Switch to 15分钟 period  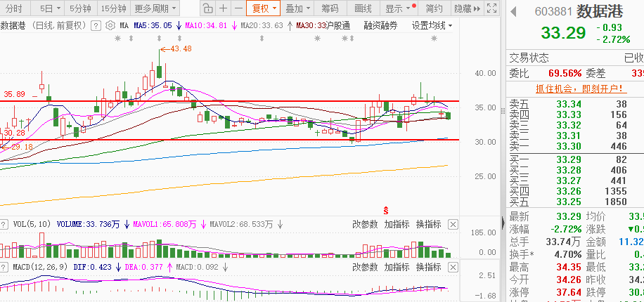tap(113, 8)
